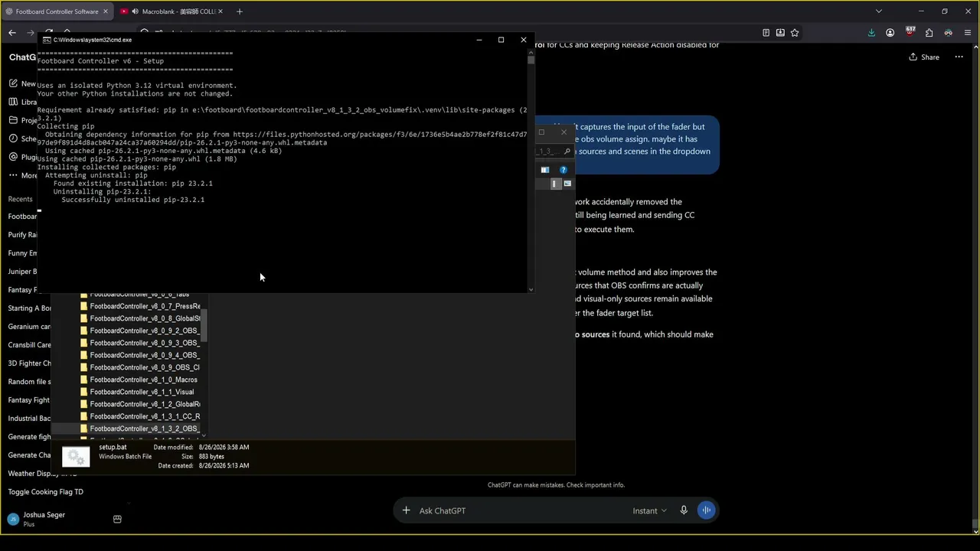
Task: Mute audio on the Macroblank tab
Action: pos(135,11)
